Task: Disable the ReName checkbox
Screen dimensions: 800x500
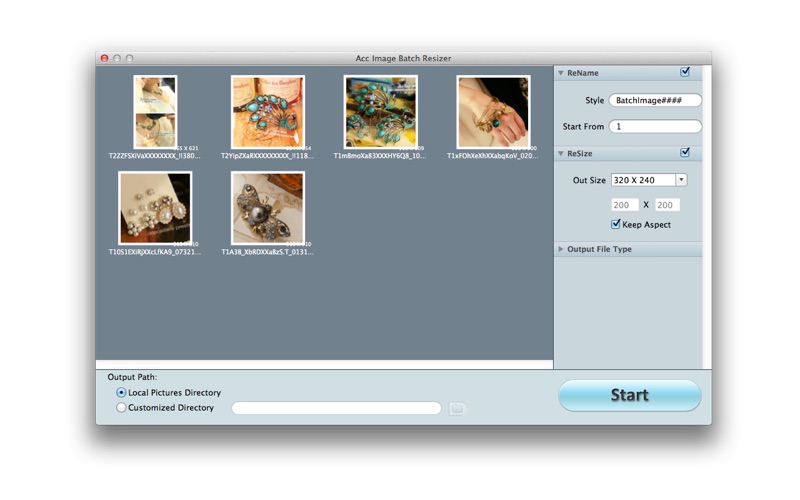Action: click(x=685, y=72)
